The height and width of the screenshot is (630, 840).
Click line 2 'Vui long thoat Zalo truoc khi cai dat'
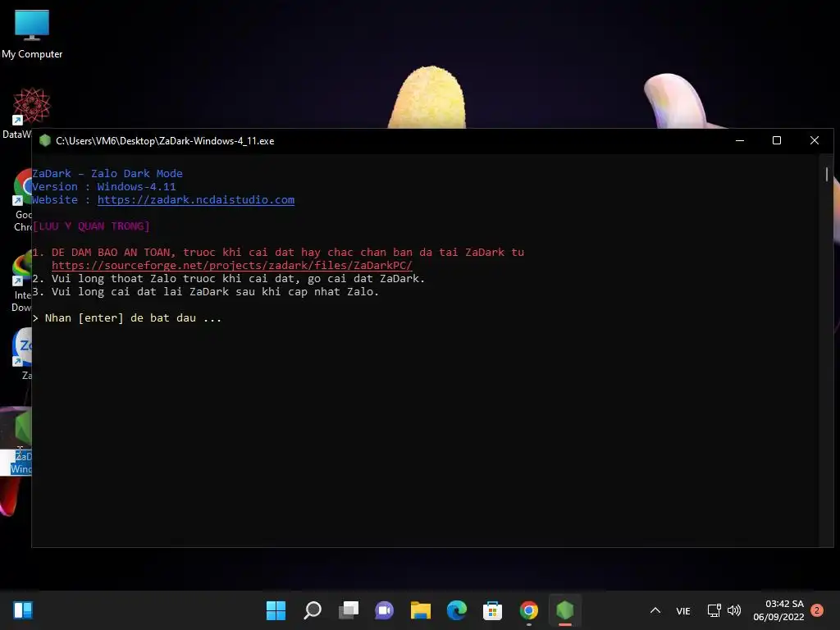[x=228, y=279]
